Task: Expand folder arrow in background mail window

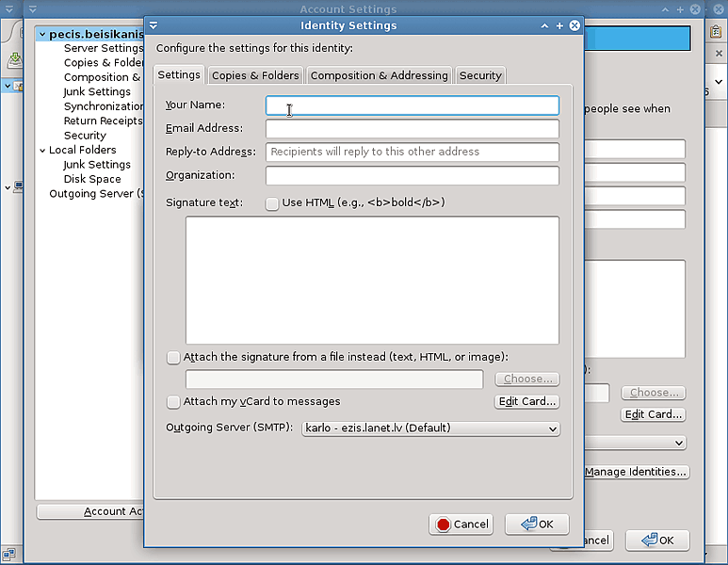Action: pyautogui.click(x=8, y=187)
